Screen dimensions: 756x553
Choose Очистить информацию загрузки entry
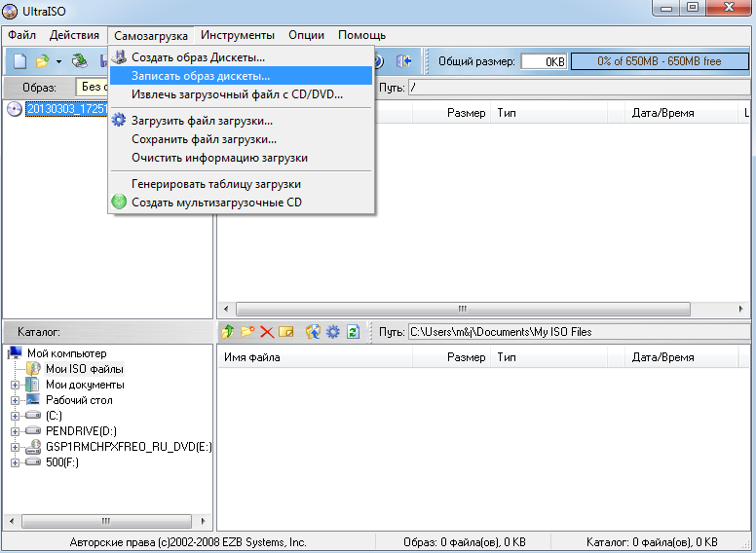tap(241, 158)
